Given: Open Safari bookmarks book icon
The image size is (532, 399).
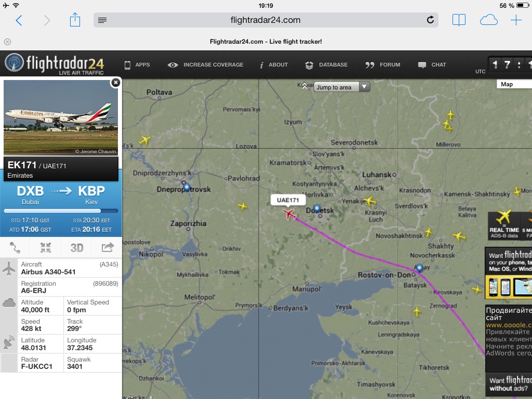Looking at the screenshot, I should (x=459, y=20).
